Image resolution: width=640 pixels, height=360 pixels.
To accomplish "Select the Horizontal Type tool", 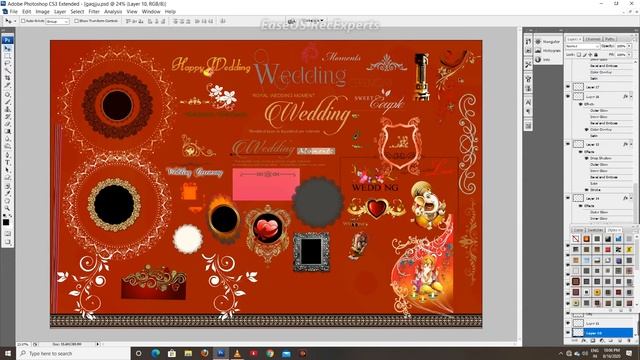I will click(x=7, y=163).
